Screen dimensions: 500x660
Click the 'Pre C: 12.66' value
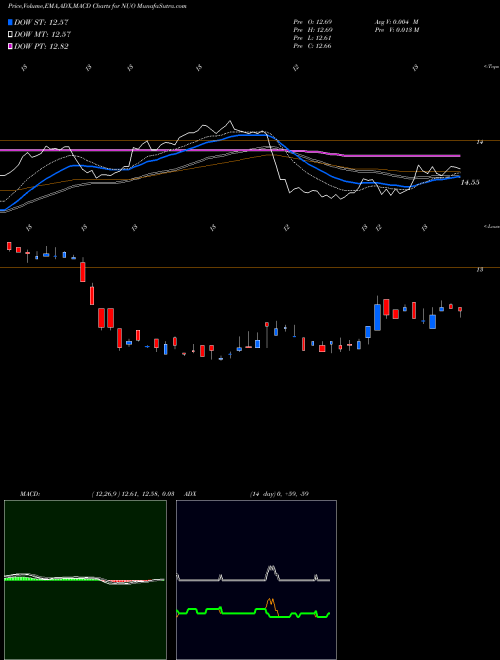pos(312,46)
